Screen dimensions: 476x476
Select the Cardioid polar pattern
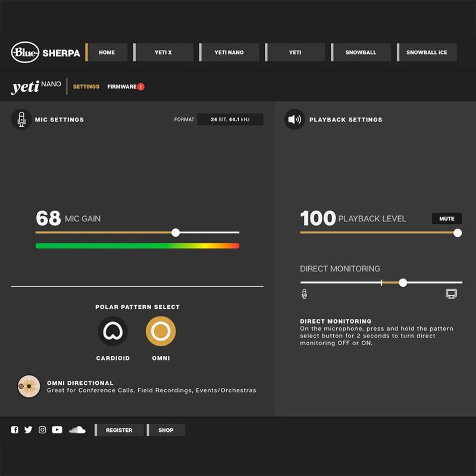(x=113, y=331)
